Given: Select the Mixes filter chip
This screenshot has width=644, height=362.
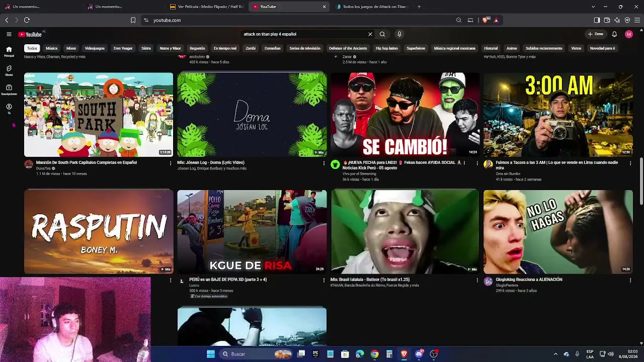Looking at the screenshot, I should click(71, 48).
